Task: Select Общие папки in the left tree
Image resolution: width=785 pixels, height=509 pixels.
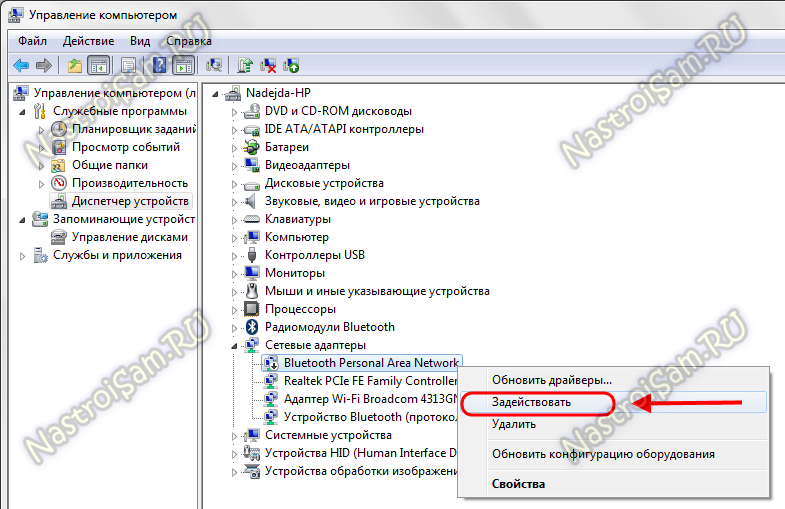Action: 110,165
